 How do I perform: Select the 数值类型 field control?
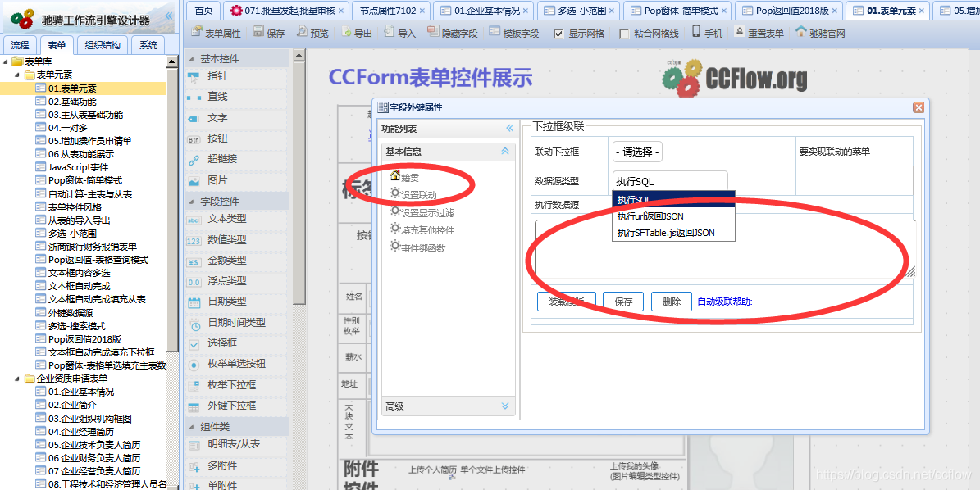click(226, 240)
